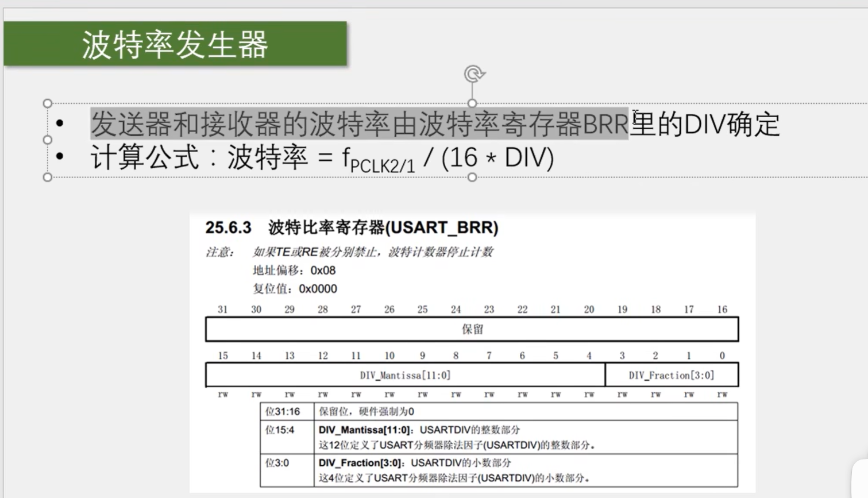Click heading 25.6.3 波特比率寄存器(USART_BRR)
Image resolution: width=868 pixels, height=498 pixels.
(x=352, y=227)
